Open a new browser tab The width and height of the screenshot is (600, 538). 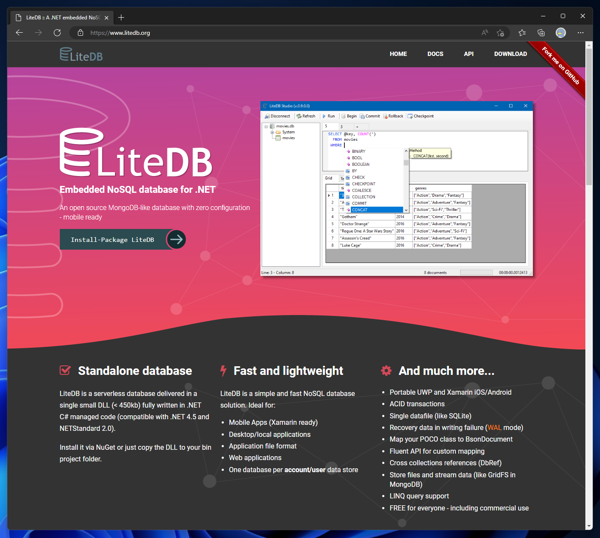click(121, 18)
